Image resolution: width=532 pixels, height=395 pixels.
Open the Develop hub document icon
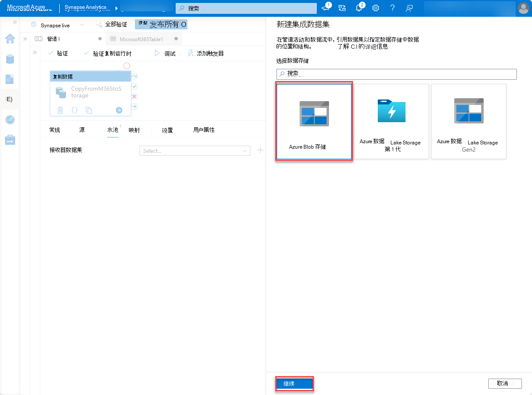coord(10,79)
